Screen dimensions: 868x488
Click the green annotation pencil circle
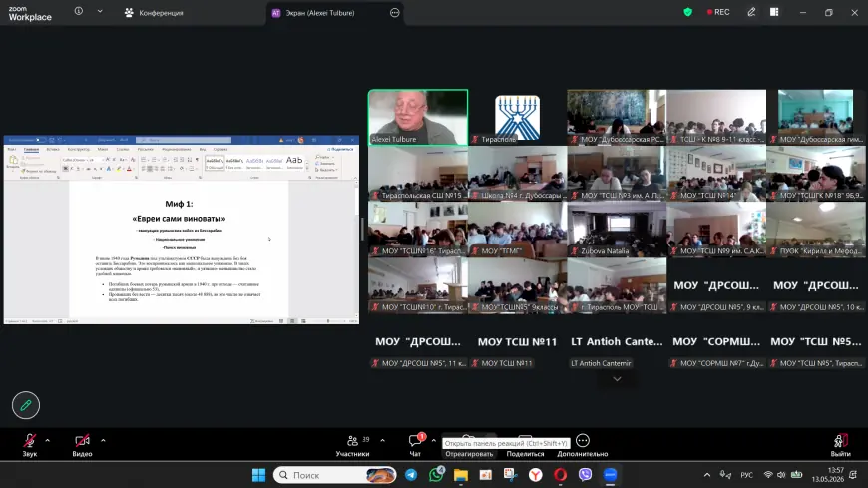[26, 405]
